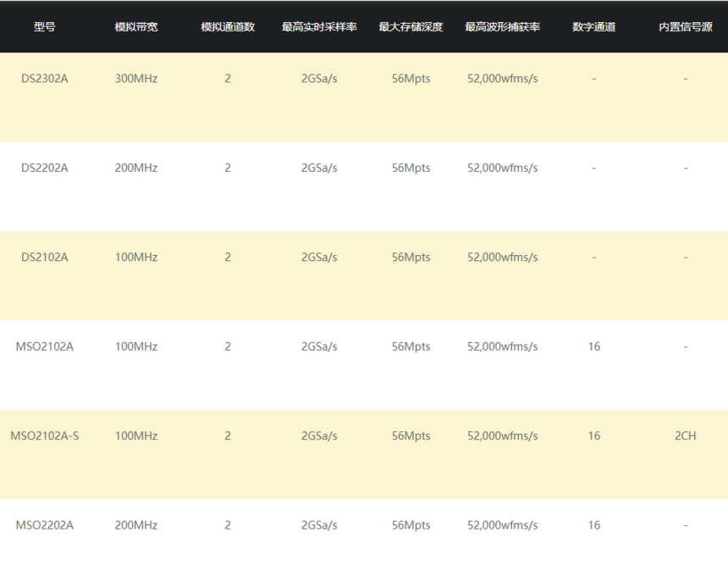Select the DS2202A model name
Image resolution: width=728 pixels, height=565 pixels.
pyautogui.click(x=45, y=168)
